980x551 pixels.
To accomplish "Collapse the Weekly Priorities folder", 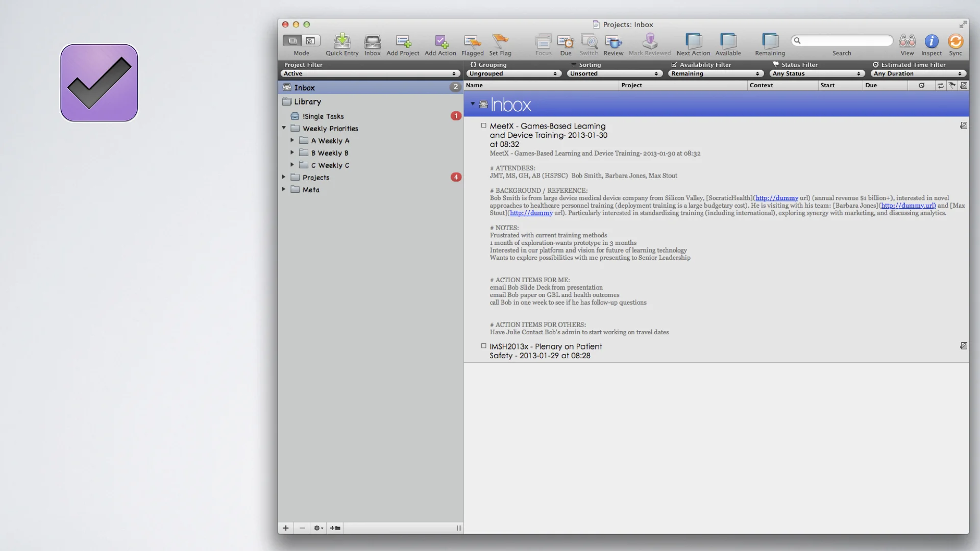I will point(284,128).
